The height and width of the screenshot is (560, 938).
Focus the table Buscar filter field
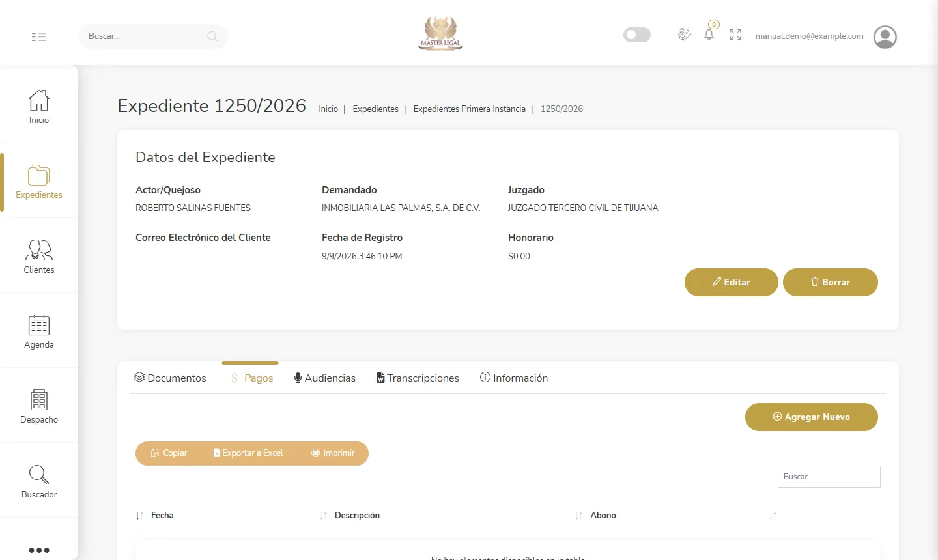829,477
